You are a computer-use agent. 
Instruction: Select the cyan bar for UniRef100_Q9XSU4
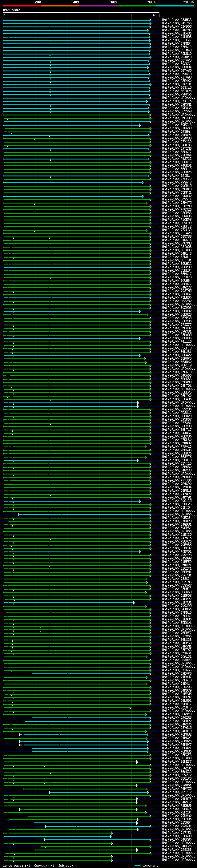(98, 826)
